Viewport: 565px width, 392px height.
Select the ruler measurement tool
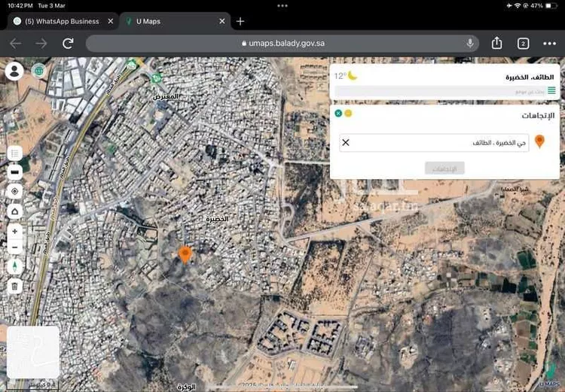pos(15,172)
